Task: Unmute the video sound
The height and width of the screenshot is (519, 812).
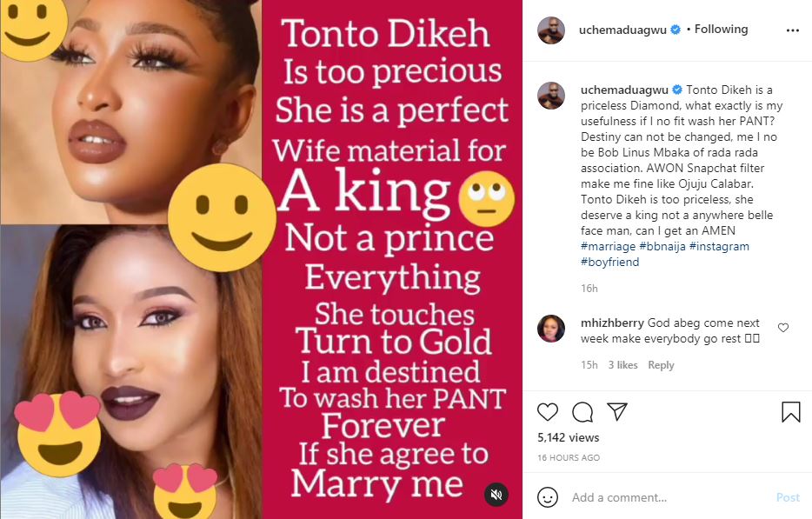Action: coord(496,495)
